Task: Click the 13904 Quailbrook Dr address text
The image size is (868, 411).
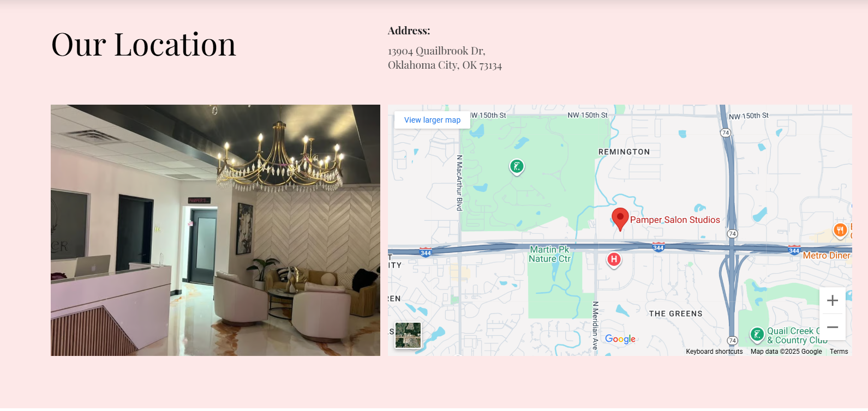Action: pos(436,51)
